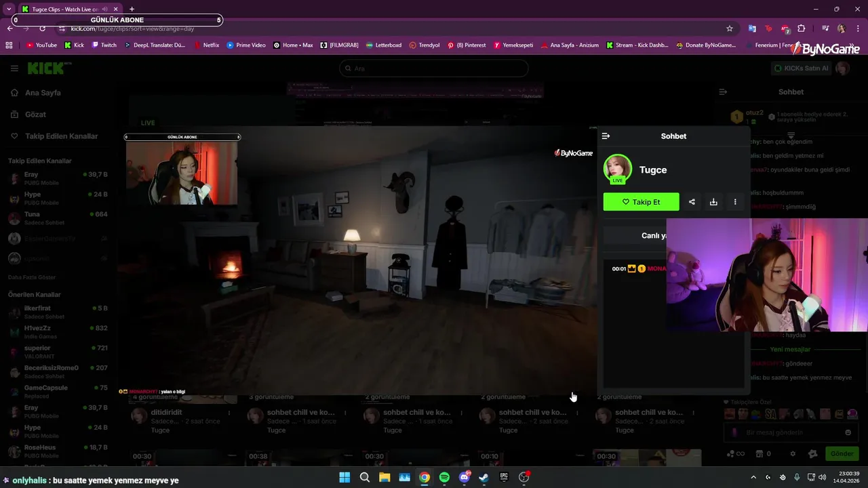Open Steam from taskbar
Screen dimensions: 868x488
[484, 477]
